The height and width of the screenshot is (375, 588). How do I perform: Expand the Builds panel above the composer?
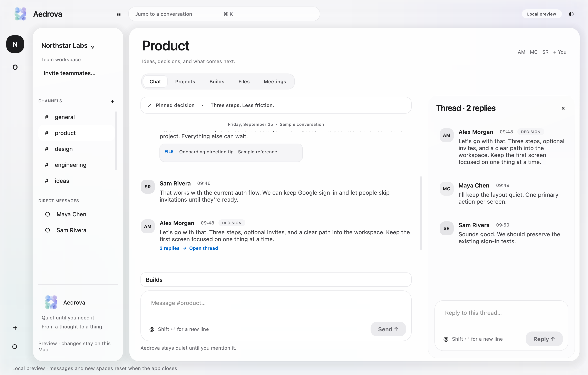click(x=276, y=280)
